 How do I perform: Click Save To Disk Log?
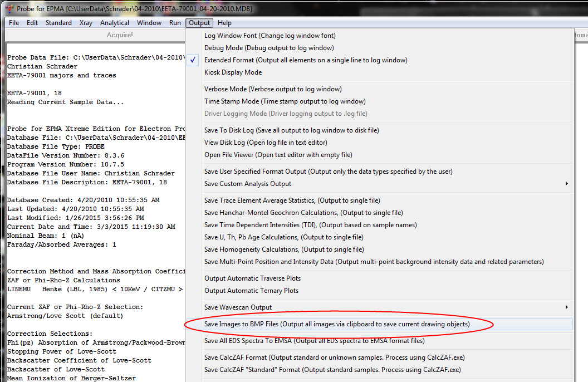291,130
